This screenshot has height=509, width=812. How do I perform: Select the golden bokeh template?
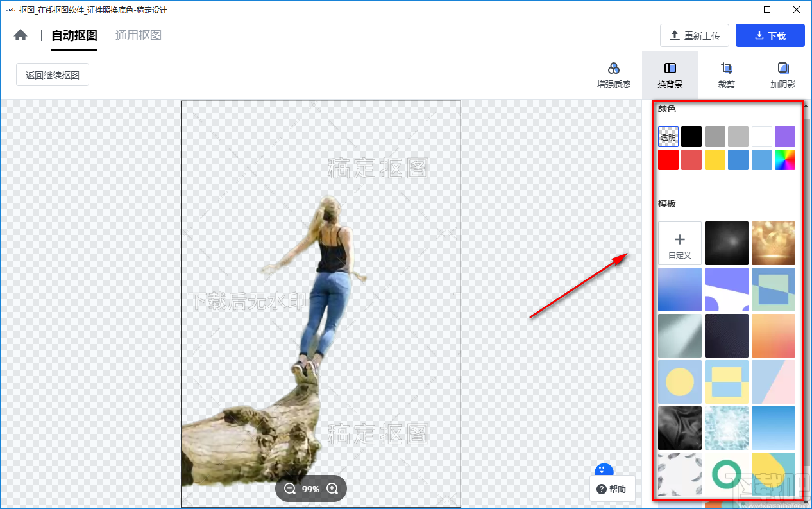point(774,243)
